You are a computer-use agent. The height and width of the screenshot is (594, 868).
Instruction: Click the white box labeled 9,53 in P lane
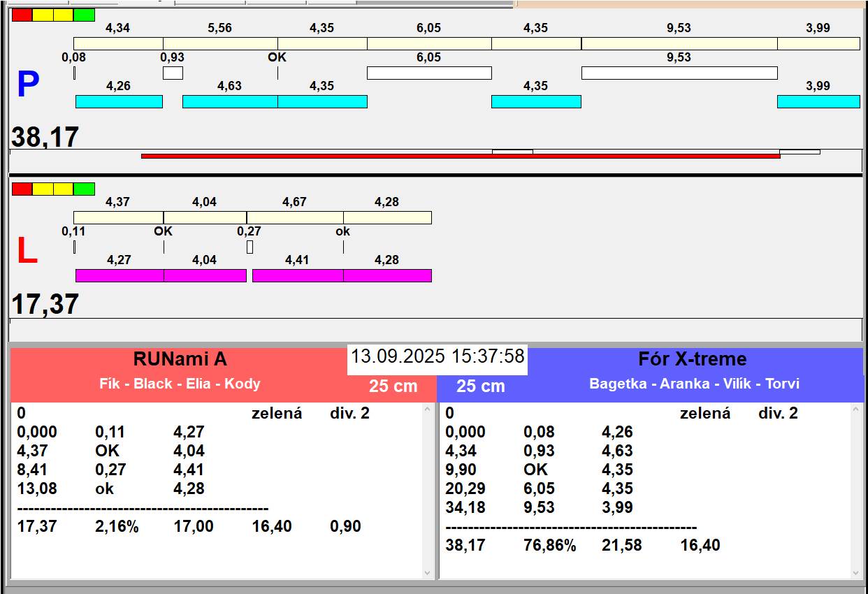(679, 73)
